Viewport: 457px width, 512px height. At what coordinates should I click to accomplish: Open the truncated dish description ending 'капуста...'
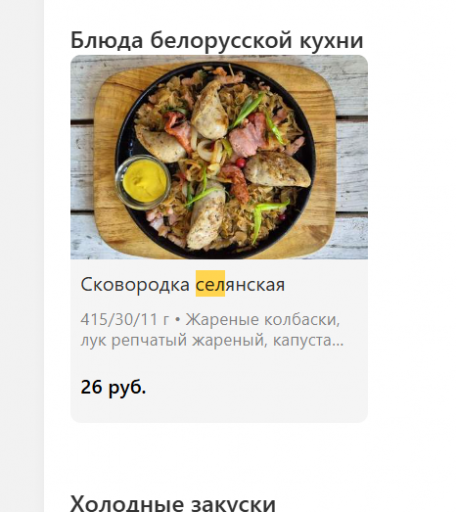pos(212,329)
